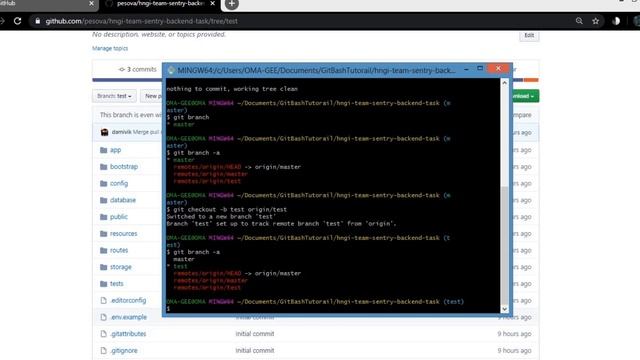The image size is (640, 360).
Task: Click the .editorconfig file icon
Action: 104,300
